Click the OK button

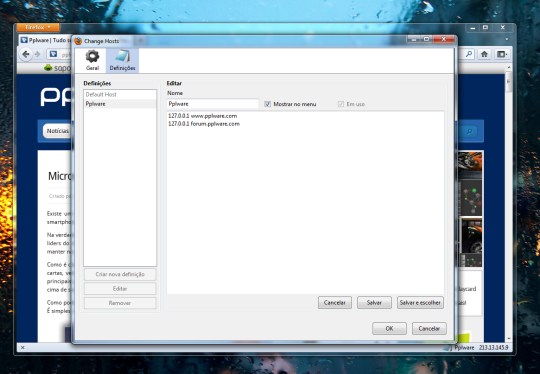point(389,329)
